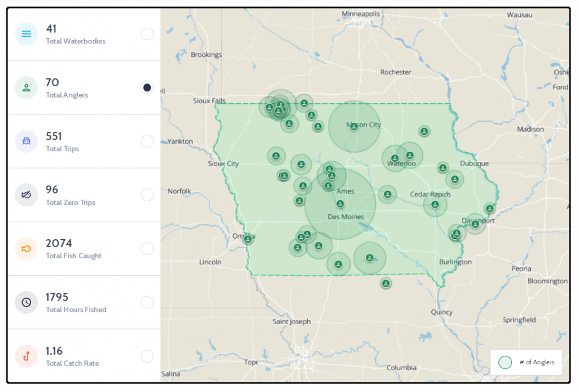The image size is (578, 392).
Task: Click the Total Waterbodies waves icon
Action: (x=26, y=34)
